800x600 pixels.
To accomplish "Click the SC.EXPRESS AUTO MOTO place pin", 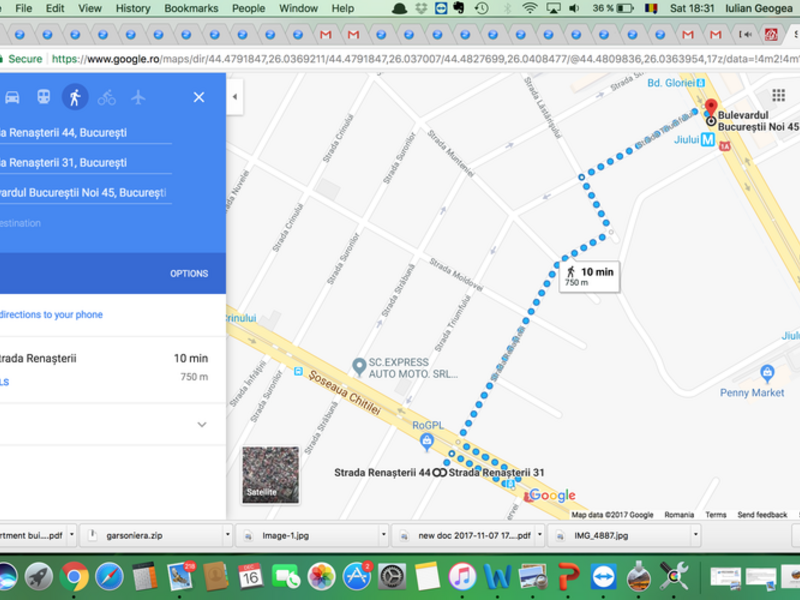I will [x=358, y=368].
